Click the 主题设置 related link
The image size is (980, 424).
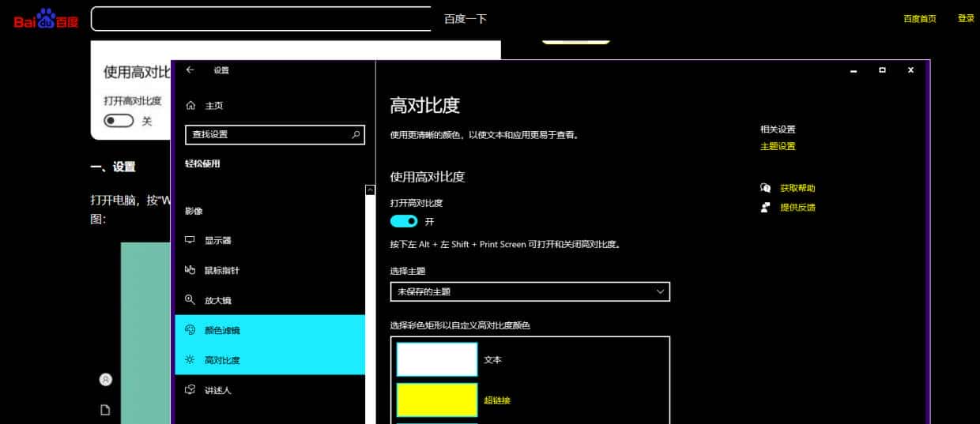(x=778, y=146)
